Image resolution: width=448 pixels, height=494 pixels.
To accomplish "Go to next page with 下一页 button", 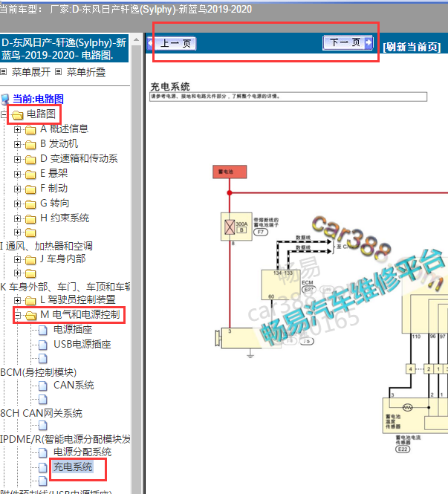I will pyautogui.click(x=348, y=42).
